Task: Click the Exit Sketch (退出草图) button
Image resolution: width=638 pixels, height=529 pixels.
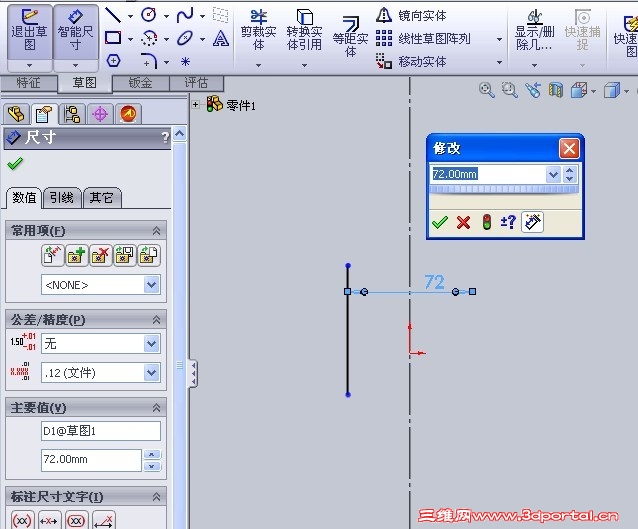Action: tap(29, 32)
